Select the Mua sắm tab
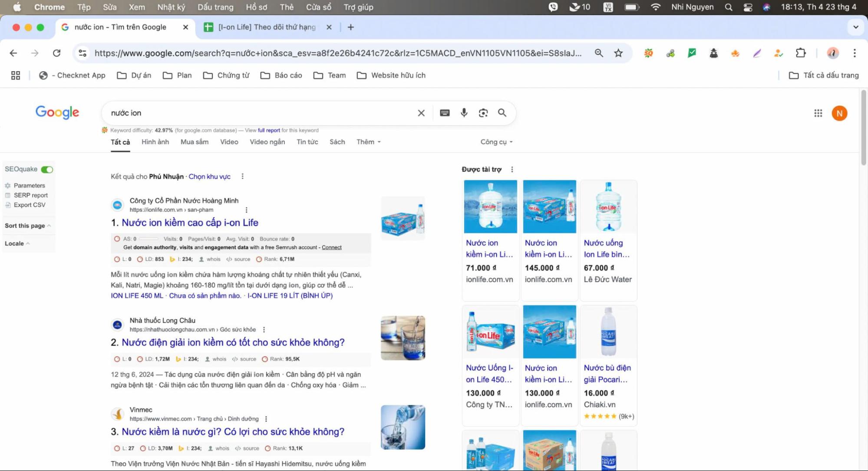868x471 pixels. [195, 142]
